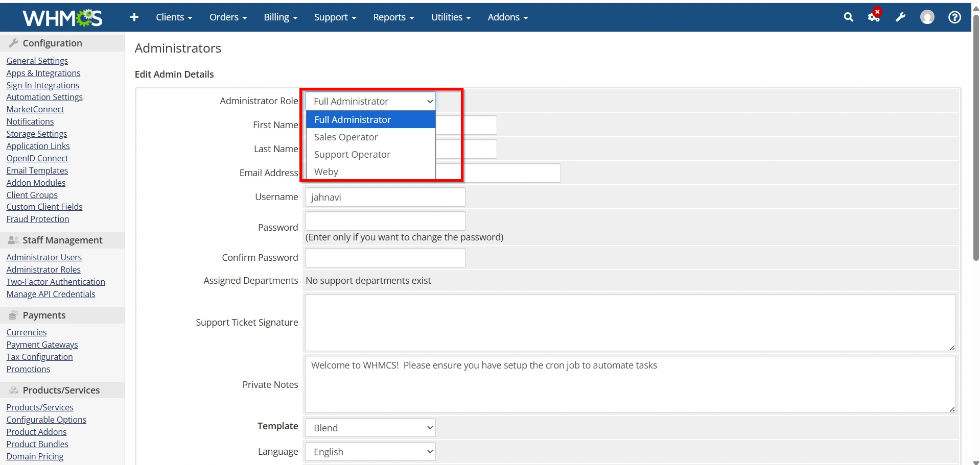Open the Support menu
This screenshot has height=465, width=980.
coord(335,17)
